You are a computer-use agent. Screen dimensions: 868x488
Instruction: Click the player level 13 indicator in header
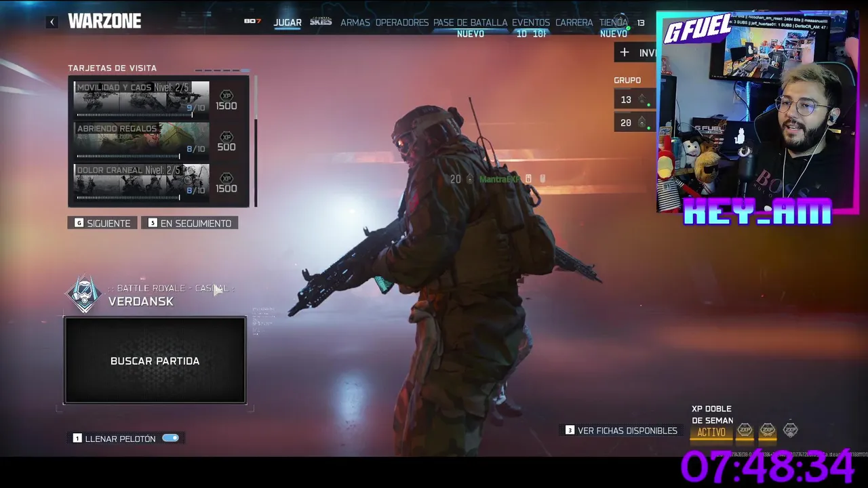click(x=641, y=23)
